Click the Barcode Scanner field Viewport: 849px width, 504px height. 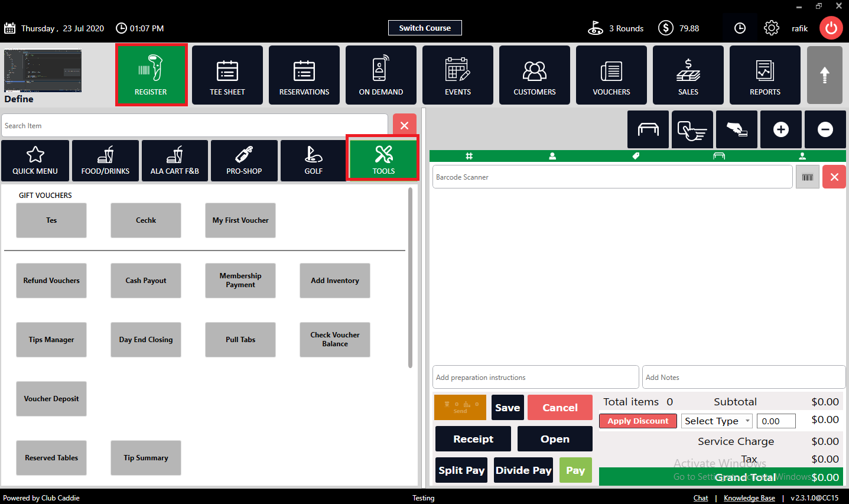(x=613, y=177)
